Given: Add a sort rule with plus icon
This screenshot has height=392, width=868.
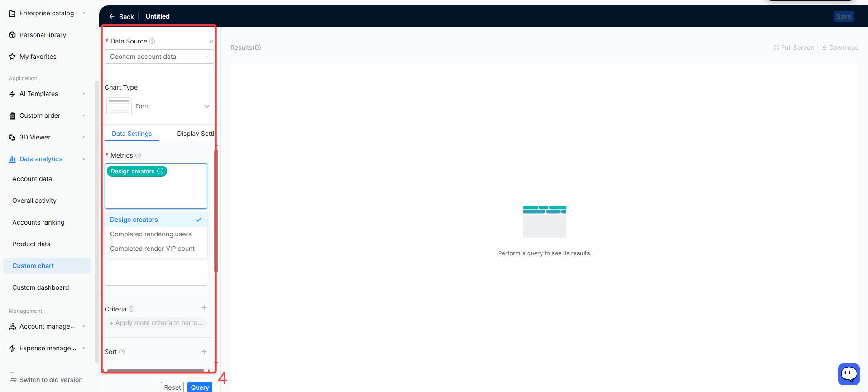Looking at the screenshot, I should (204, 352).
